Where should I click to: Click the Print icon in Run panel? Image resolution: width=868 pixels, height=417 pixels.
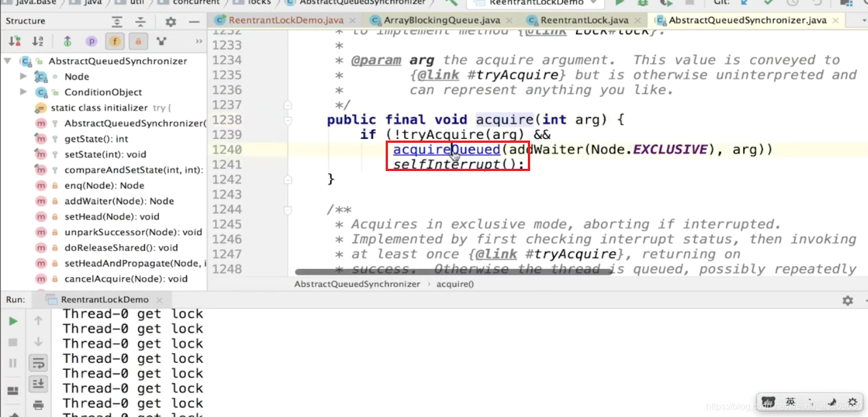pos(39,405)
